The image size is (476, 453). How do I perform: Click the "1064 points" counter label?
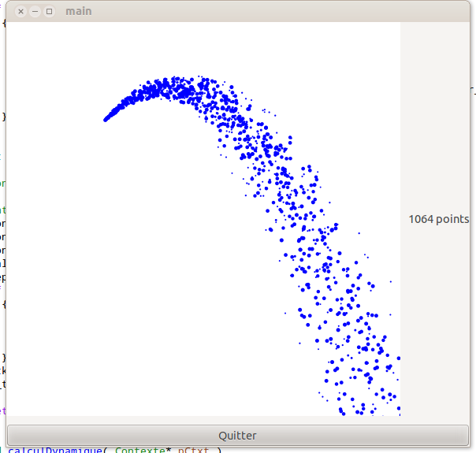[438, 219]
